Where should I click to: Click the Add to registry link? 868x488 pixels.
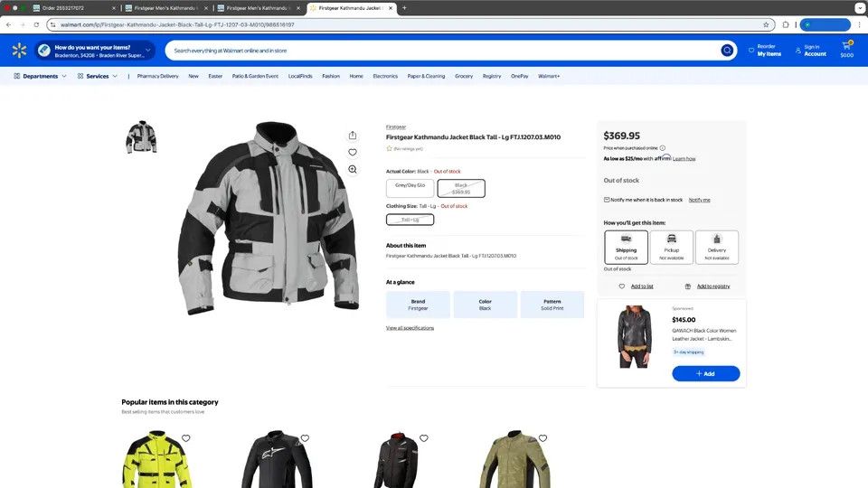pyautogui.click(x=713, y=286)
